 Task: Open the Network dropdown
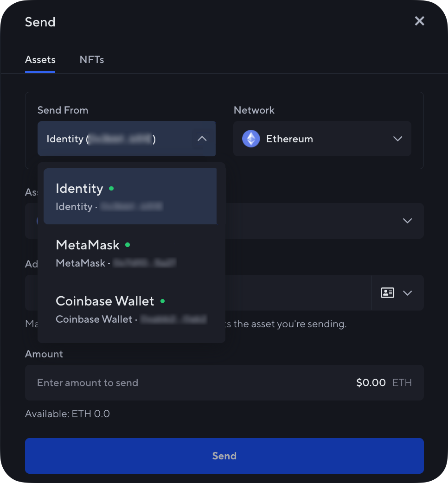click(397, 139)
